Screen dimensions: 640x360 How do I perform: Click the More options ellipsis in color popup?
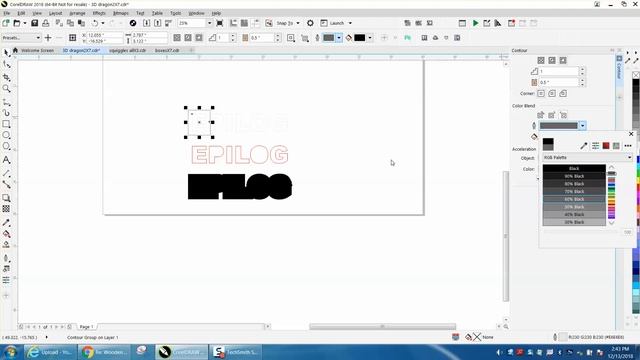coord(628,146)
